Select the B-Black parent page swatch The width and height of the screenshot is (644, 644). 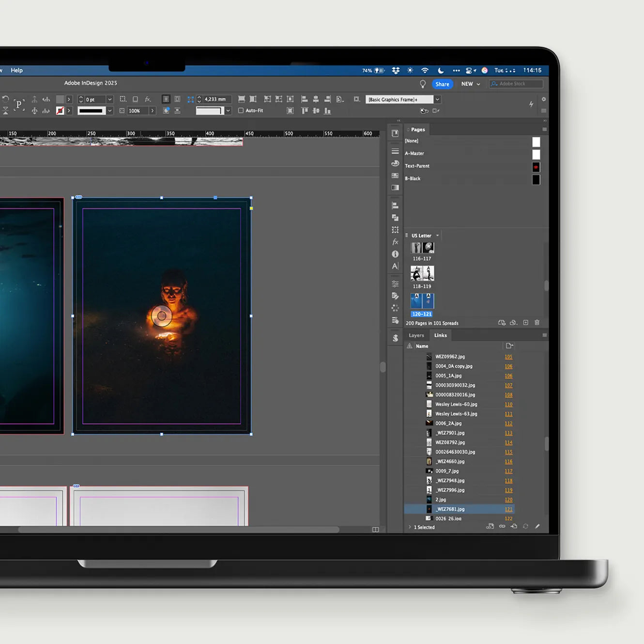[x=536, y=179]
